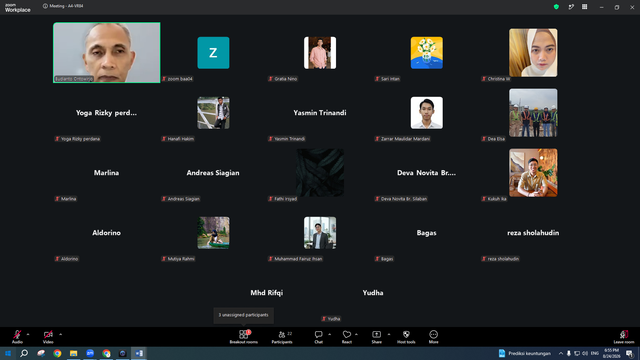Image resolution: width=640 pixels, height=360 pixels.
Task: Expand the Chat options arrow
Action: 329,334
